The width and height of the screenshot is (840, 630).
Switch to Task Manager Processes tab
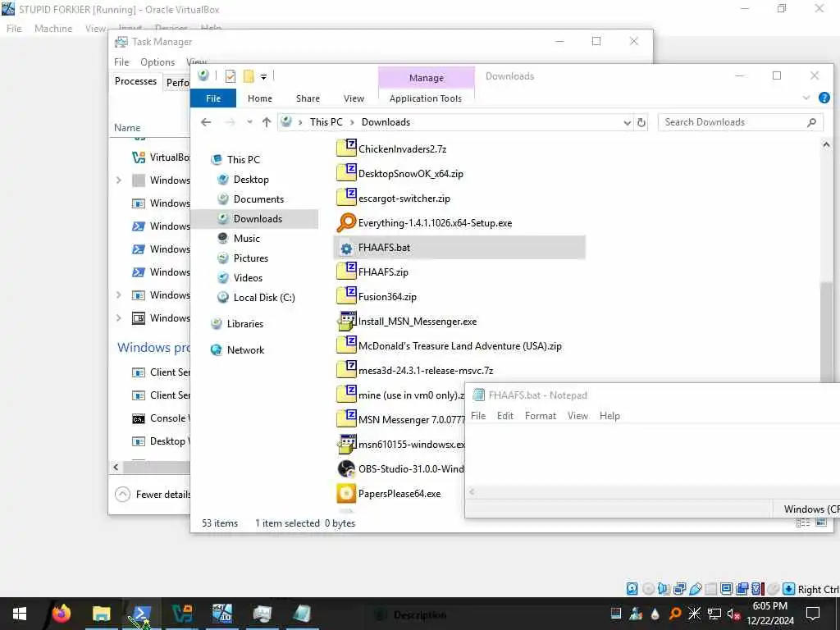click(x=135, y=81)
